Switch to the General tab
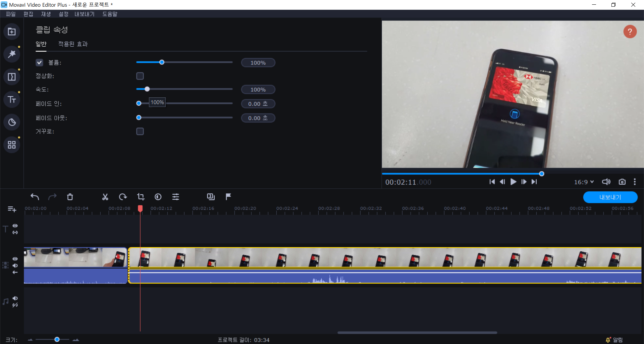 [41, 44]
